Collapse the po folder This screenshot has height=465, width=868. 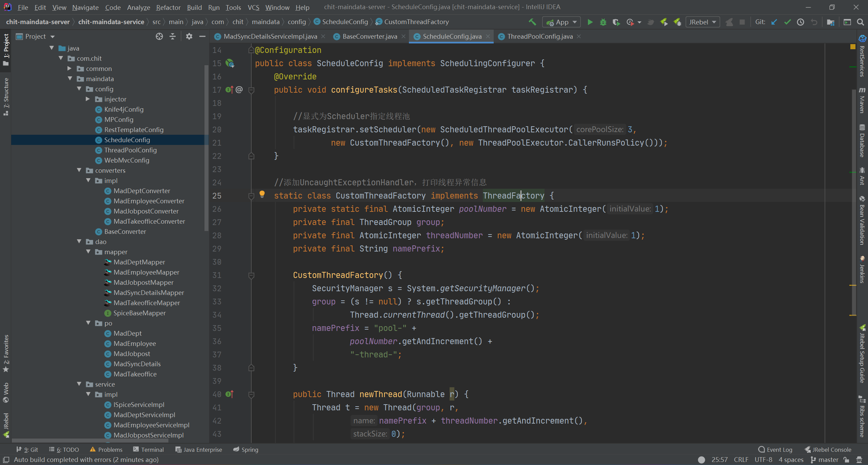(x=88, y=323)
